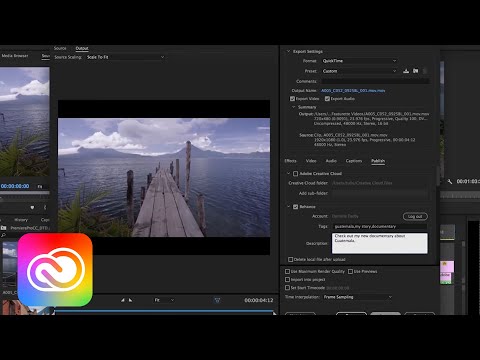
Task: Click the Delete Preset trash icon
Action: (425, 71)
